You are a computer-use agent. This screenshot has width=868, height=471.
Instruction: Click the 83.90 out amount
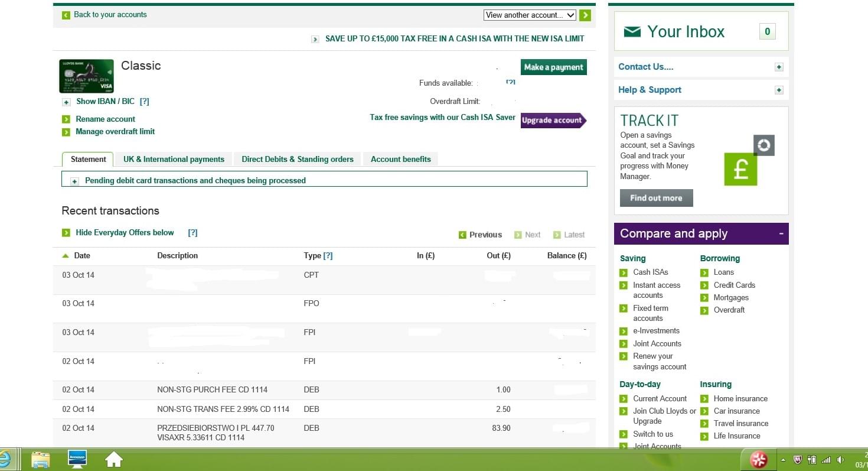501,428
